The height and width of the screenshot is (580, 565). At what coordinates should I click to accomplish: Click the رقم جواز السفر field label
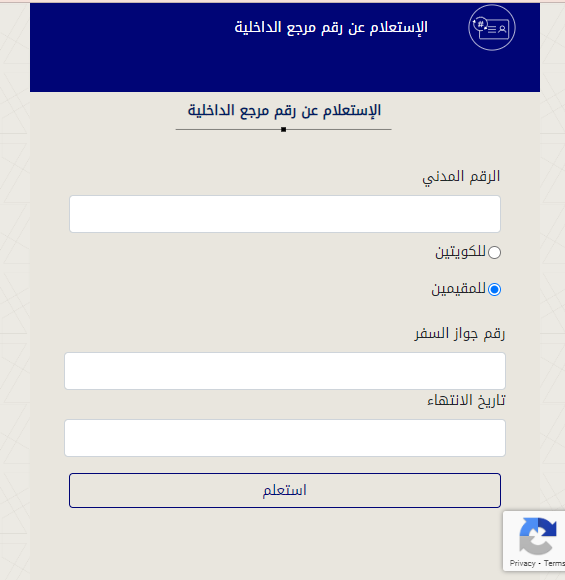(460, 334)
